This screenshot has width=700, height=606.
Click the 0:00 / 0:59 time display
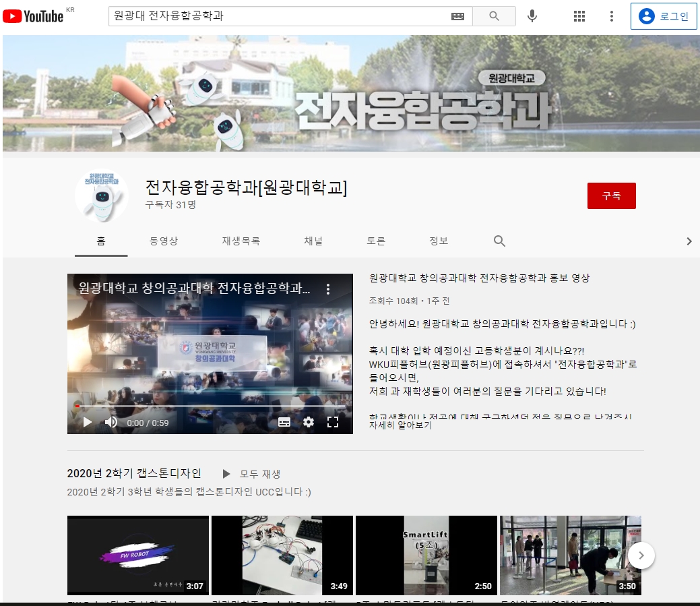148,423
